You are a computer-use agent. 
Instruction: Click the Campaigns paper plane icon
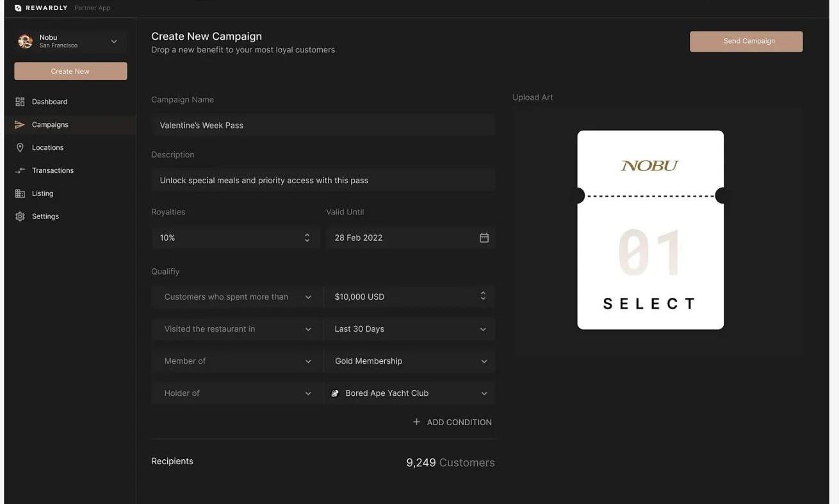click(x=20, y=125)
